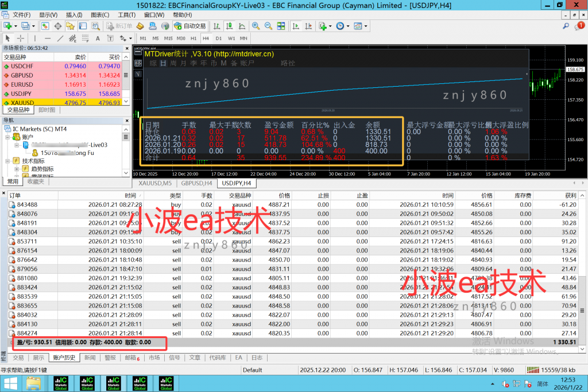Toggle the M15 timeframe button
Viewport: 588px width, 392px height.
pos(168,38)
